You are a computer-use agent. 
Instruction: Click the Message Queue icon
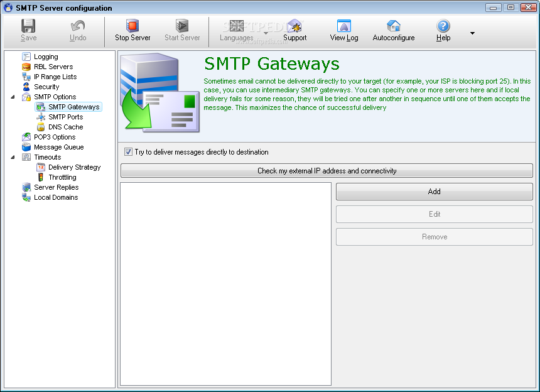click(26, 147)
